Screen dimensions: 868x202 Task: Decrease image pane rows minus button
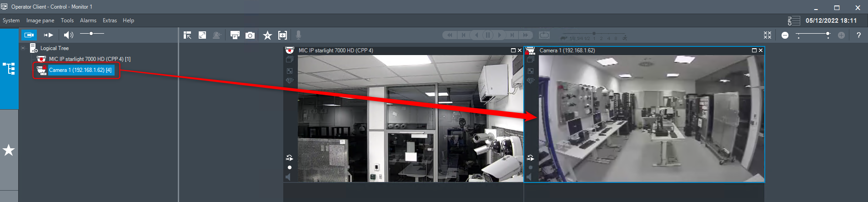[785, 35]
